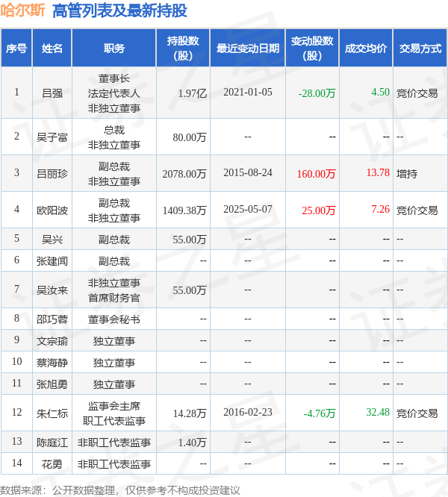Click the name 吕强
The image size is (448, 497).
[x=52, y=93]
